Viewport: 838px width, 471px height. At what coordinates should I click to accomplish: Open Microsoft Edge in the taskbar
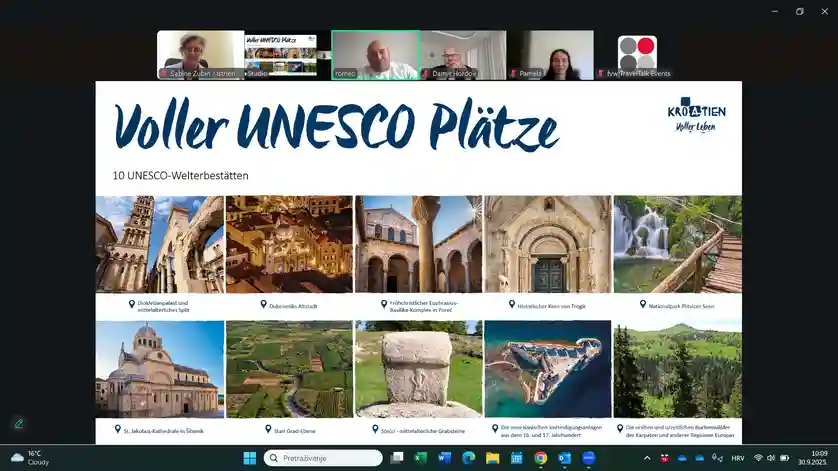[469, 458]
